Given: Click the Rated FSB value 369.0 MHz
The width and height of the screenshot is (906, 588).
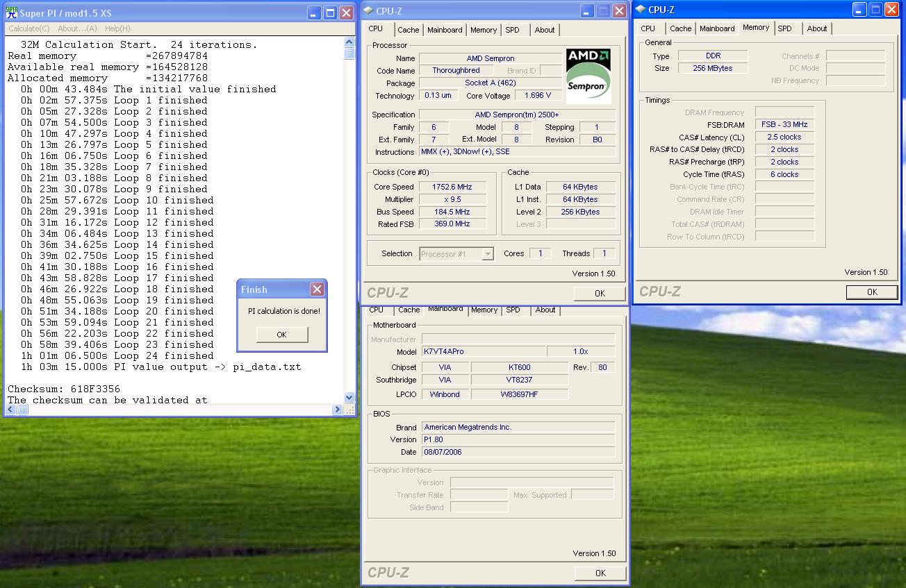Looking at the screenshot, I should 452,224.
